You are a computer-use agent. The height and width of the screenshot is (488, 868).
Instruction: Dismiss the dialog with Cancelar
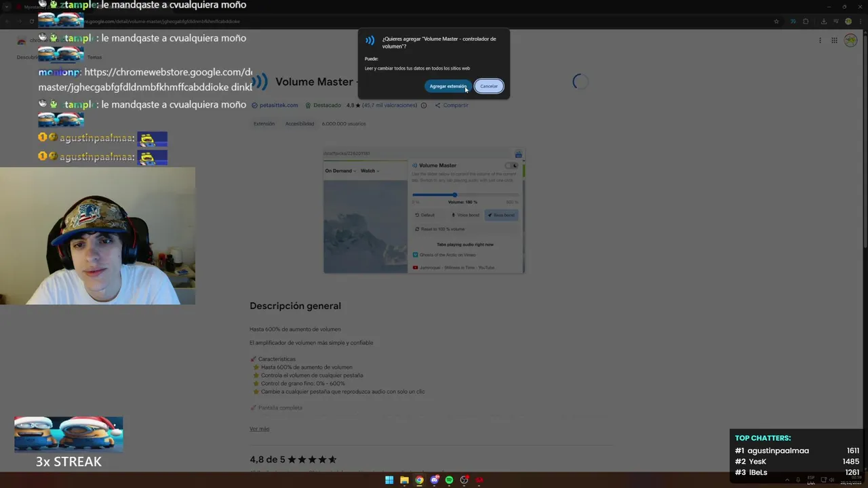point(489,86)
